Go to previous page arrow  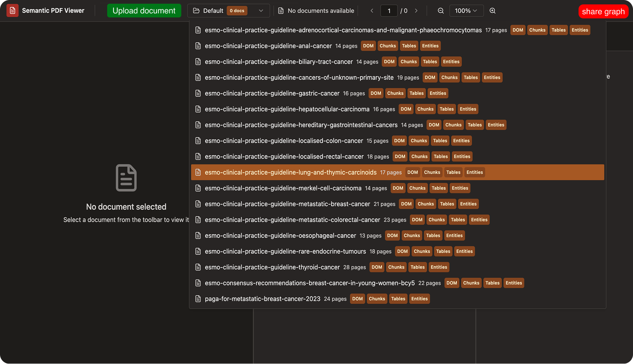[x=372, y=11]
